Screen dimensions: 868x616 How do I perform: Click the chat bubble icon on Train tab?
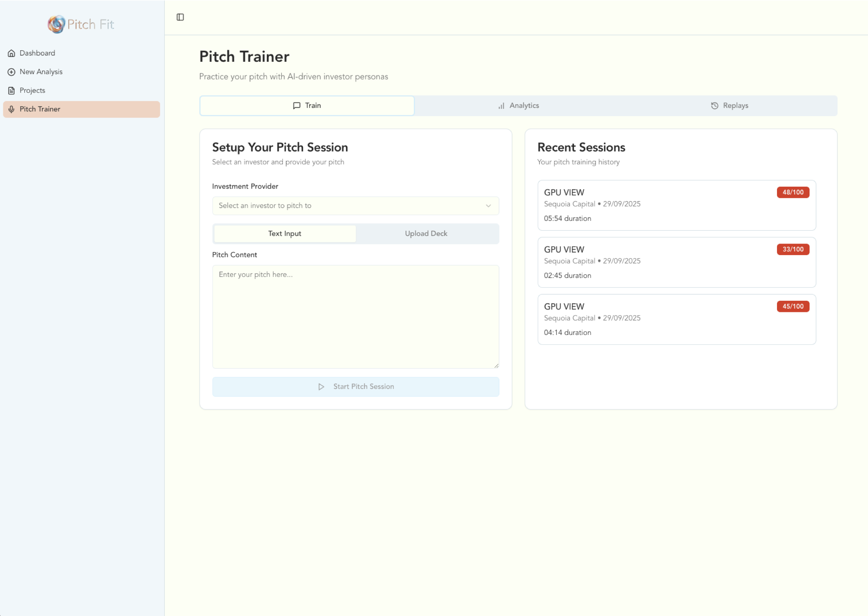click(x=296, y=105)
